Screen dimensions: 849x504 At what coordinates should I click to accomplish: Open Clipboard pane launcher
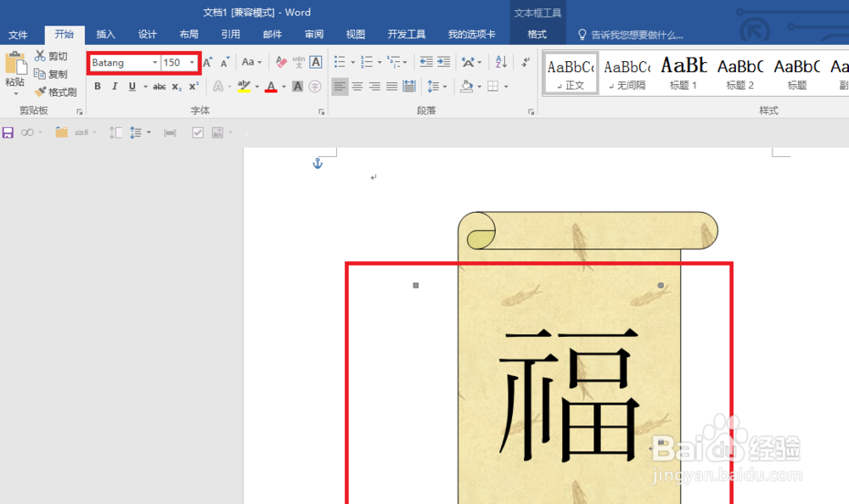coord(80,111)
